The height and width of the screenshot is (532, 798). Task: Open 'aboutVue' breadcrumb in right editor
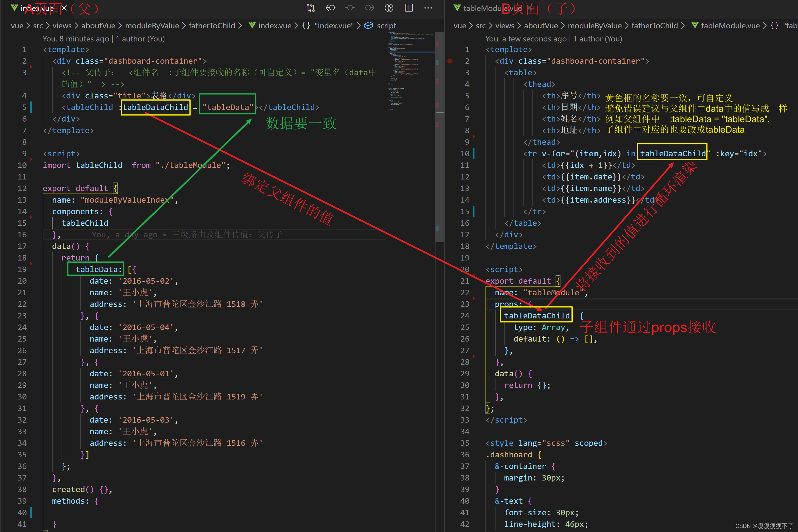(x=541, y=26)
